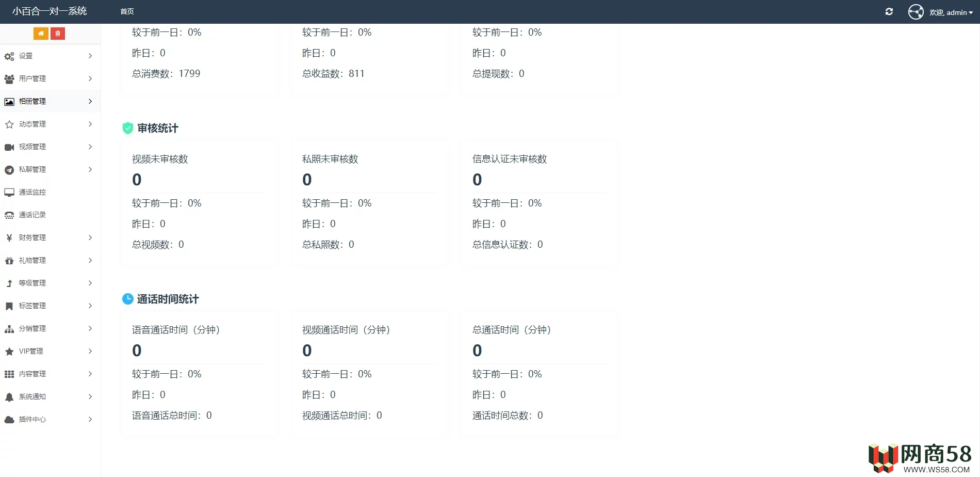The image size is (980, 477).
Task: Click the bookmark icon beside 标签管理
Action: (x=9, y=306)
